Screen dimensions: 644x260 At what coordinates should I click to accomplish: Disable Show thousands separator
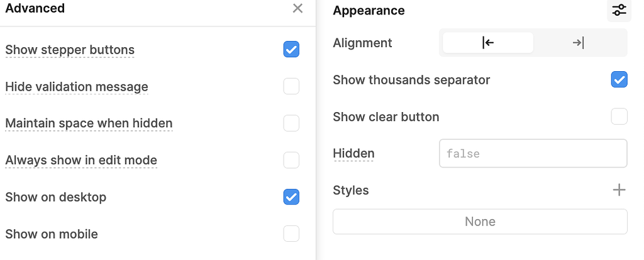coord(619,79)
